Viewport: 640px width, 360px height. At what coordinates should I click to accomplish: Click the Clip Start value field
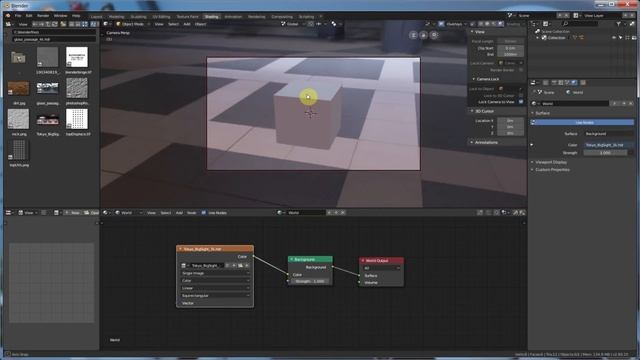pyautogui.click(x=510, y=48)
